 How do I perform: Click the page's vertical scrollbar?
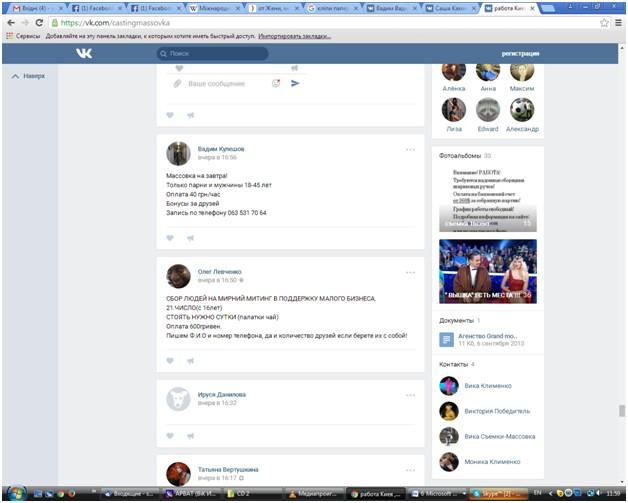coord(621,250)
